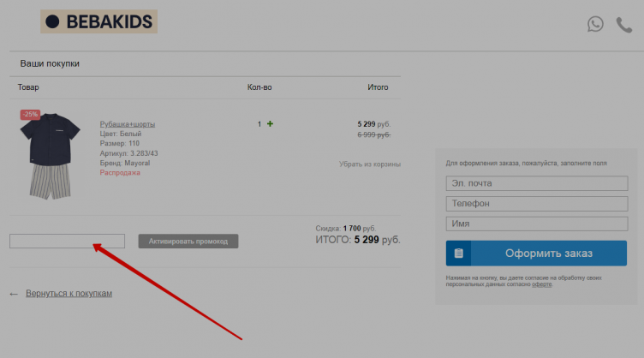Image resolution: width=644 pixels, height=358 pixels.
Task: Click the back arrow beside Вернуться к покупкам
Action: 14,294
